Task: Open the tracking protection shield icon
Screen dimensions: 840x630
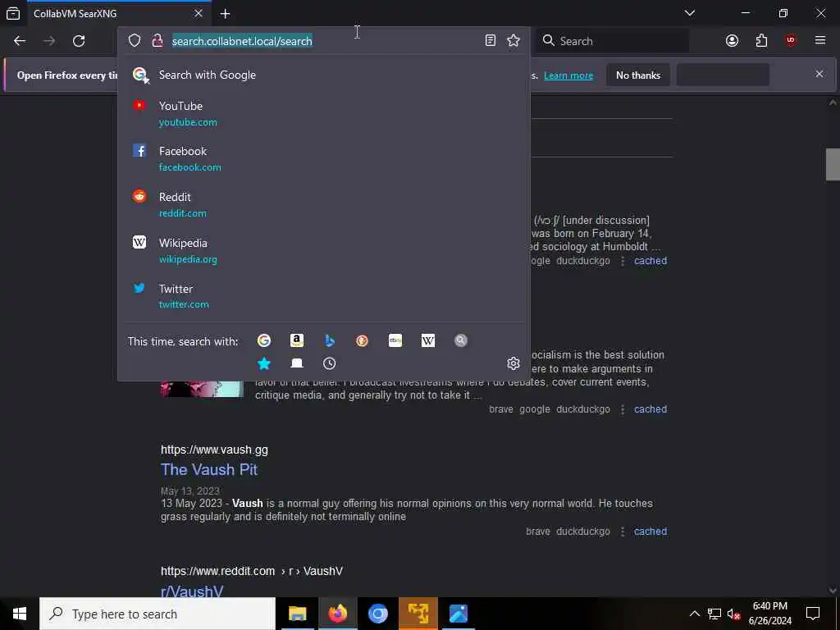Action: tap(135, 41)
